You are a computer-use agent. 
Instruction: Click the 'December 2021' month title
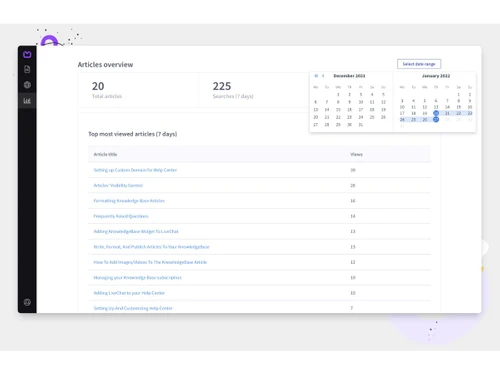[x=349, y=76]
